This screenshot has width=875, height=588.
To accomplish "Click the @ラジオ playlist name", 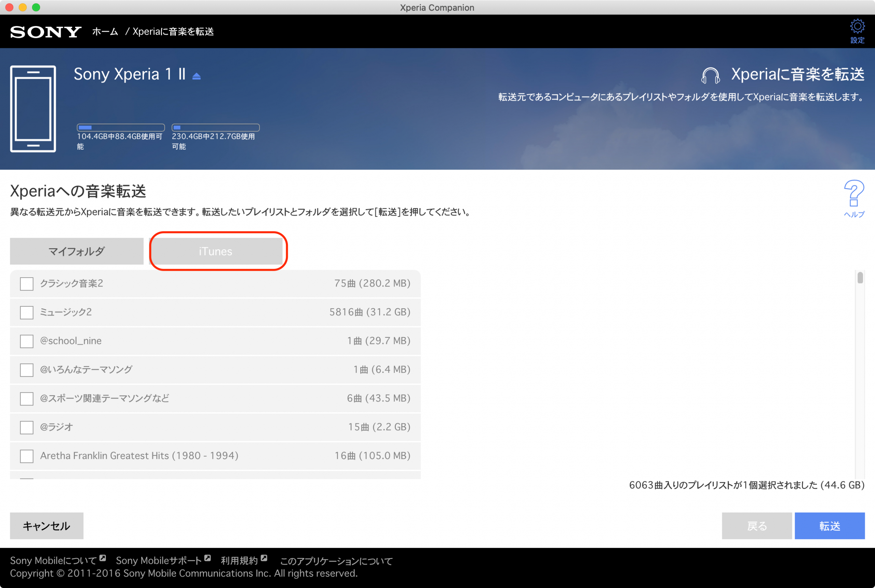I will [57, 427].
